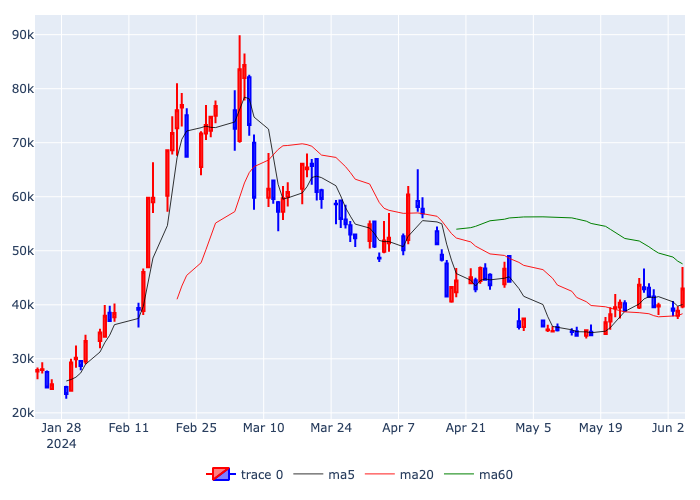Click the 2024 year label
This screenshot has height=500, width=700.
tap(61, 444)
